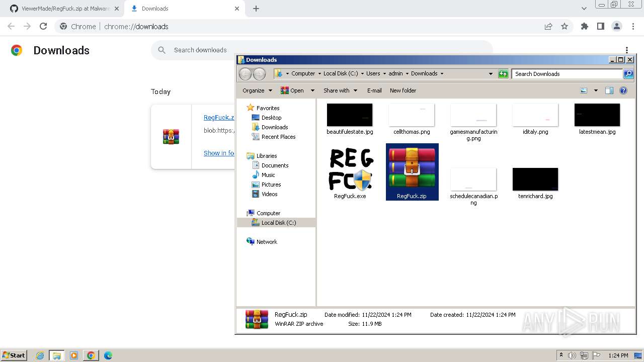Expand admin breadcrumb arrow
This screenshot has height=362, width=644.
tap(407, 73)
